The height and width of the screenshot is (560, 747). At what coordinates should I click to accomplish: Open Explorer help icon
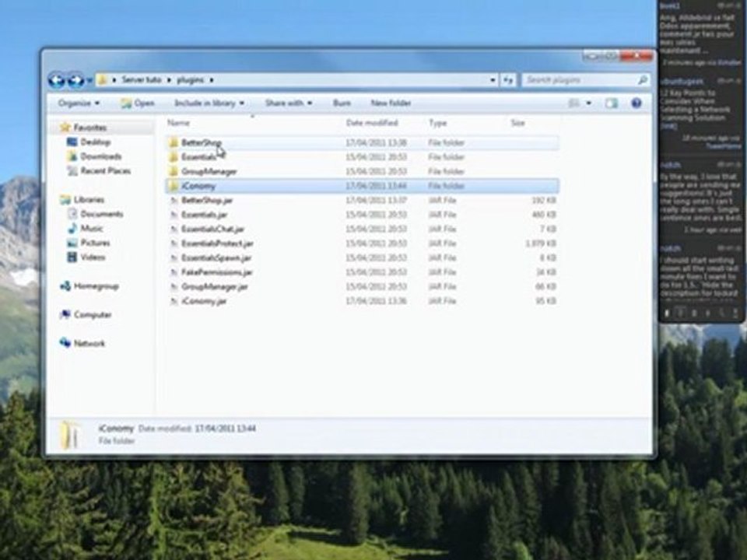[x=636, y=103]
